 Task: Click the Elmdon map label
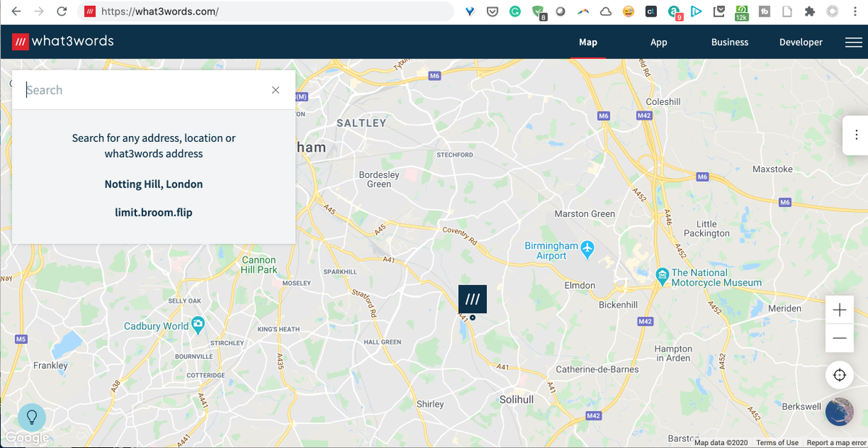point(579,286)
